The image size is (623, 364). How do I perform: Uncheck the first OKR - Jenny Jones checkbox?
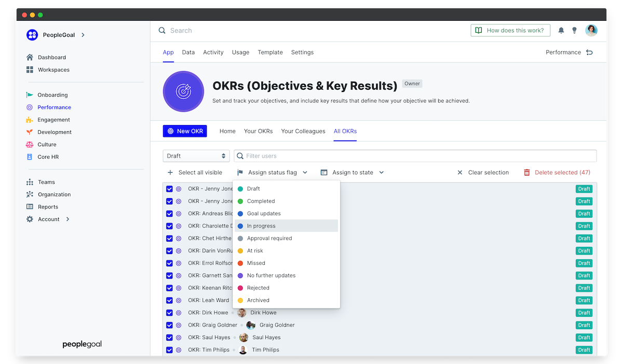tap(169, 189)
